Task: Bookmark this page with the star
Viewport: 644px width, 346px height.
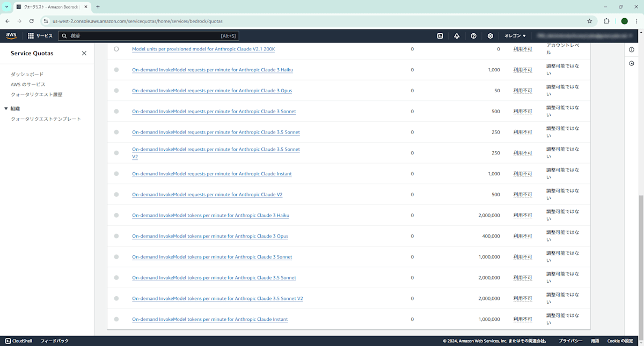Action: (x=590, y=21)
